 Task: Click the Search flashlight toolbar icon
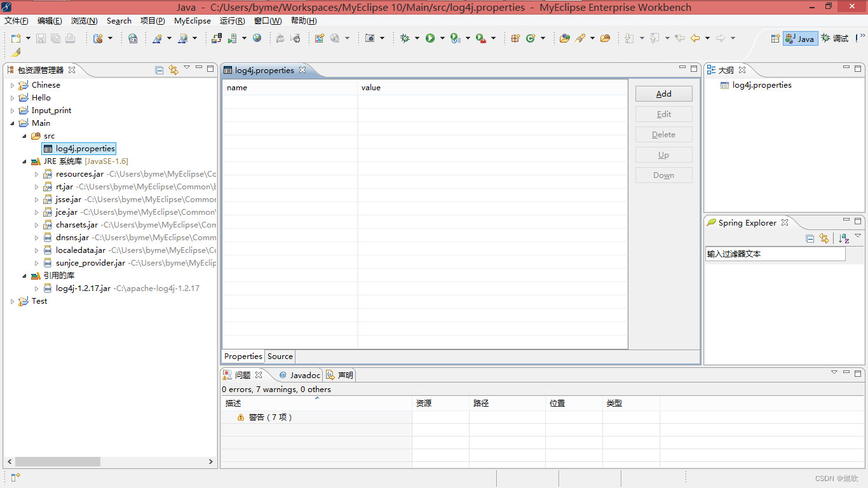coord(580,38)
